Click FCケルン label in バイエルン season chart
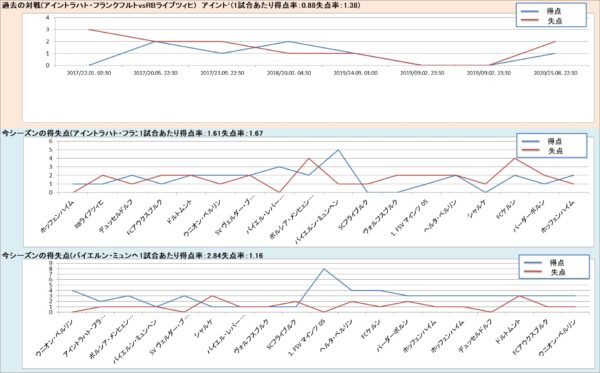600x373 pixels. (x=370, y=329)
